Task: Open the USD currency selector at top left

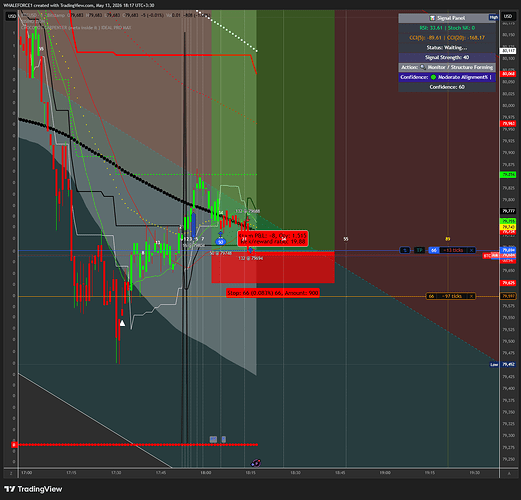Action: tap(12, 16)
